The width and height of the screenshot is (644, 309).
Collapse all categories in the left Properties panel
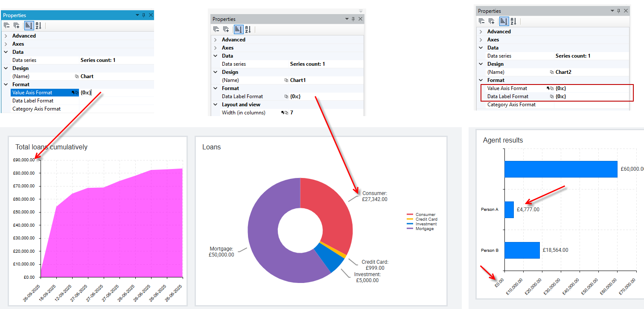coord(6,26)
